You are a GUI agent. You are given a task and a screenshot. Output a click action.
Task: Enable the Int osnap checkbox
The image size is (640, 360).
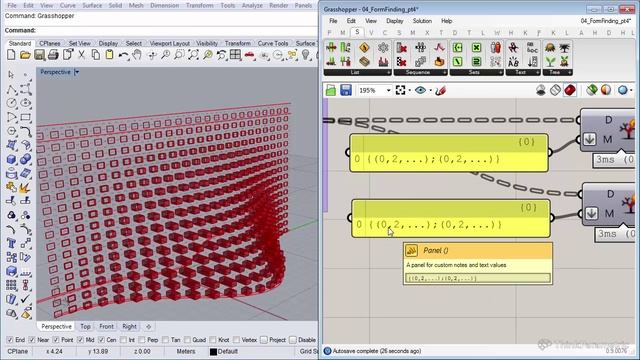coord(123,340)
